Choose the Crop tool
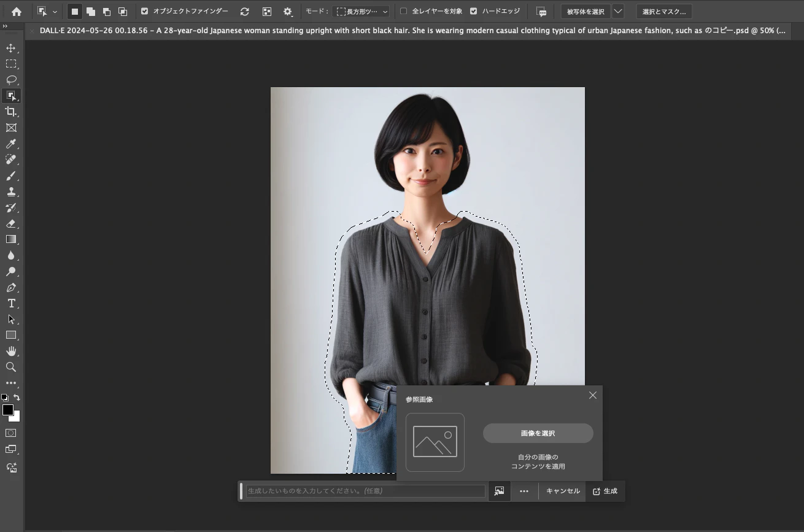Screen dimensions: 804x532 11,112
